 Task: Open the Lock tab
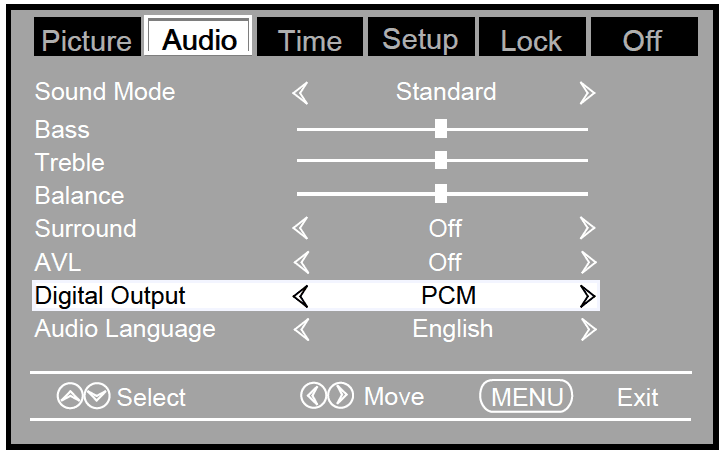tap(531, 40)
